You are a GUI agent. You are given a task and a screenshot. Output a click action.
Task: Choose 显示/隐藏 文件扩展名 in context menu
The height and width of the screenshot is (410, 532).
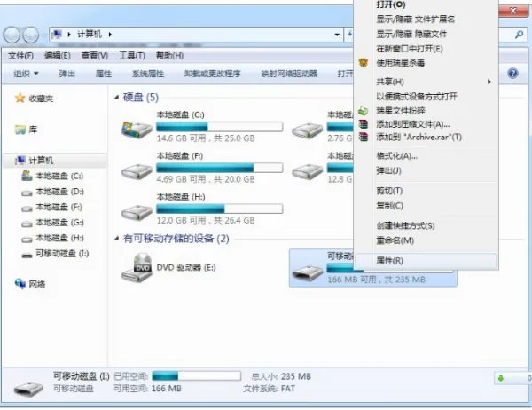click(x=426, y=20)
